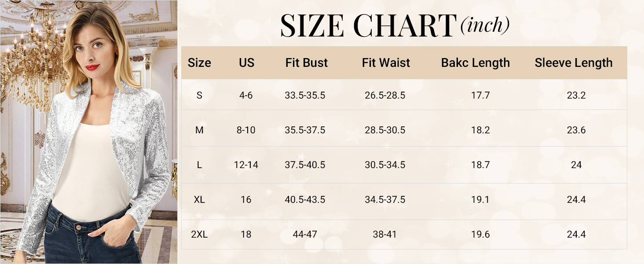Select the size M row label
The width and height of the screenshot is (644, 264).
click(199, 130)
